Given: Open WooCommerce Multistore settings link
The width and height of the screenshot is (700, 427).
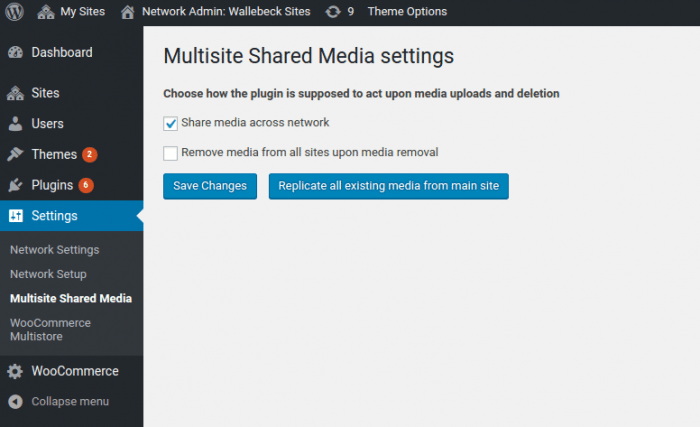Looking at the screenshot, I should 50,330.
